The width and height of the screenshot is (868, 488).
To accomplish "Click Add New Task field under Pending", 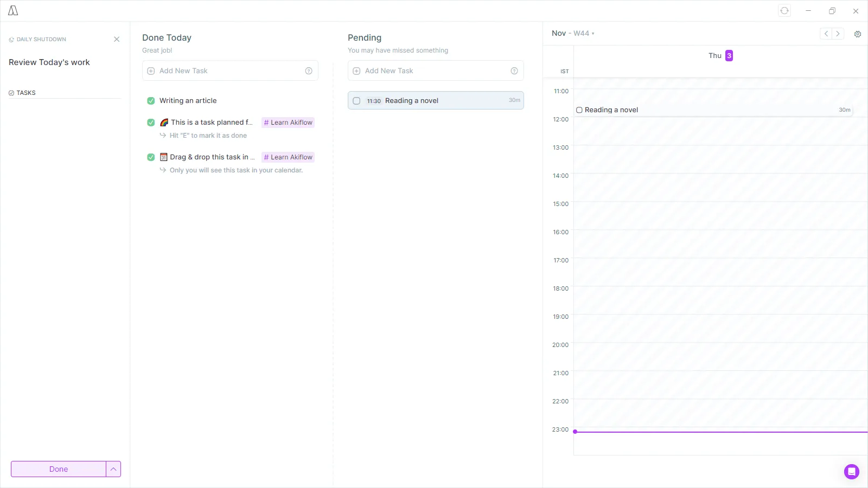I will [436, 71].
